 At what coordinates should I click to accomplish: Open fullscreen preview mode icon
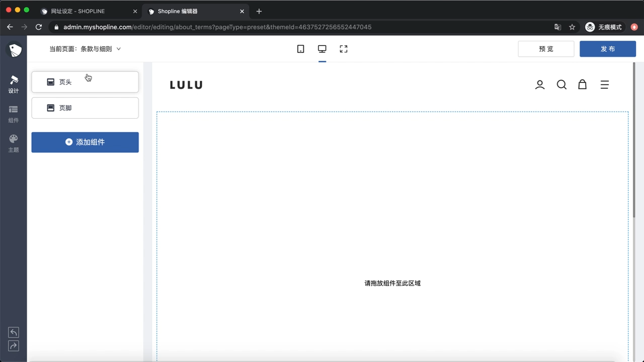[344, 49]
